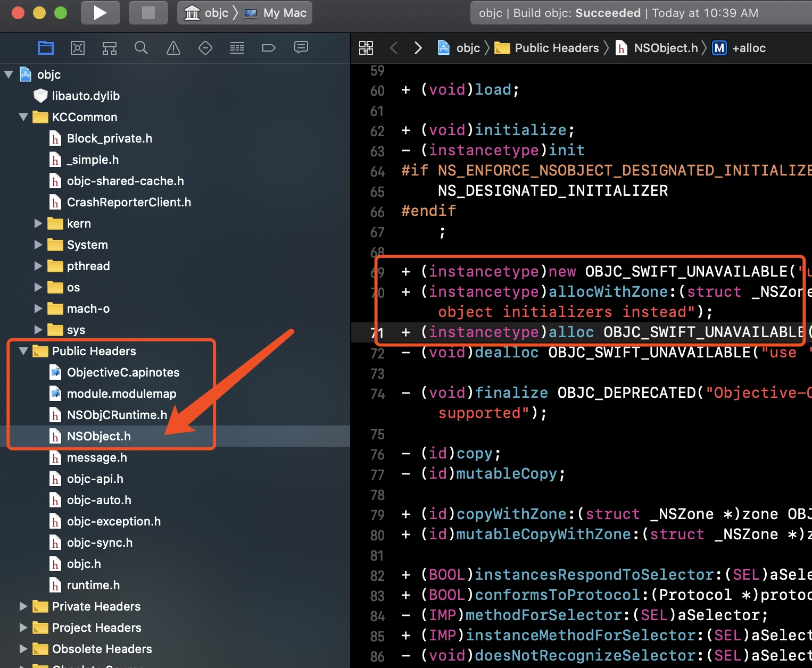Click line number 76 in the gutter
This screenshot has width=812, height=668.
coord(377,455)
